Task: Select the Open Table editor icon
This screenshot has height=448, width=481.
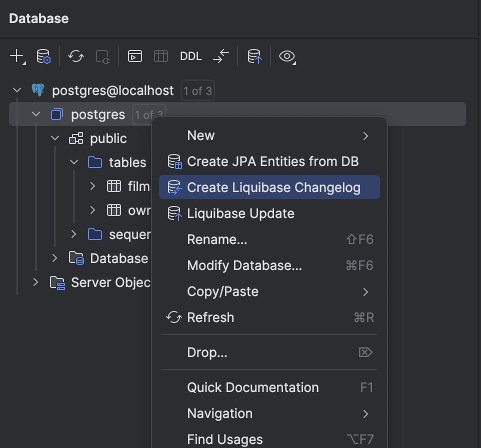Action: click(x=160, y=56)
